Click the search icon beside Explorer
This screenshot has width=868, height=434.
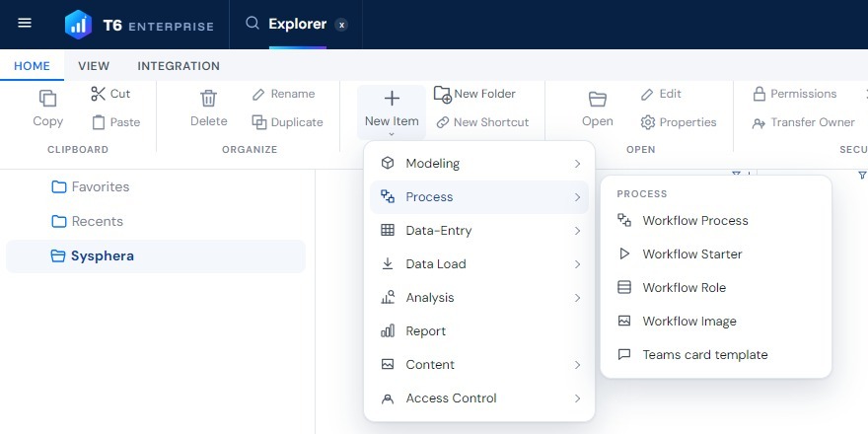253,24
